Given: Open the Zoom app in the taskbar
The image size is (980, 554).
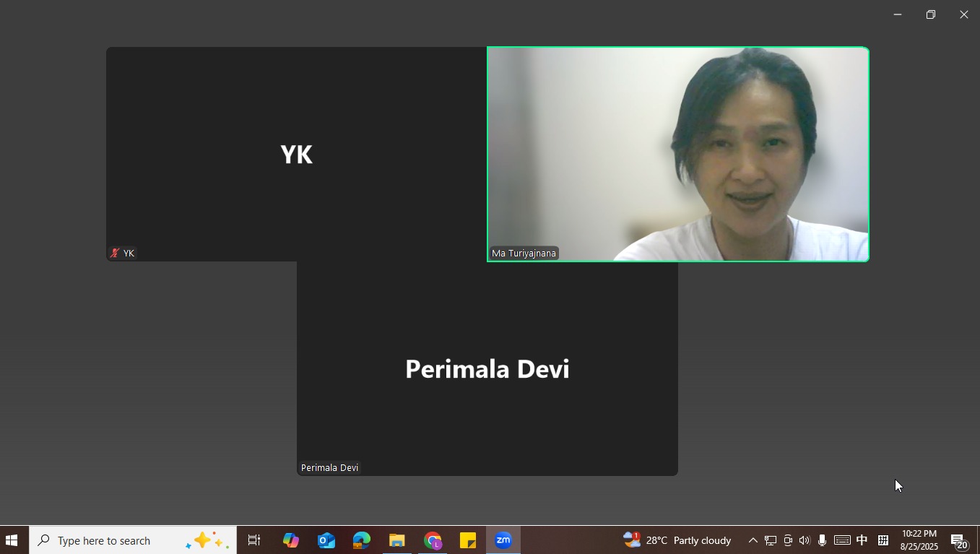Looking at the screenshot, I should pos(503,540).
